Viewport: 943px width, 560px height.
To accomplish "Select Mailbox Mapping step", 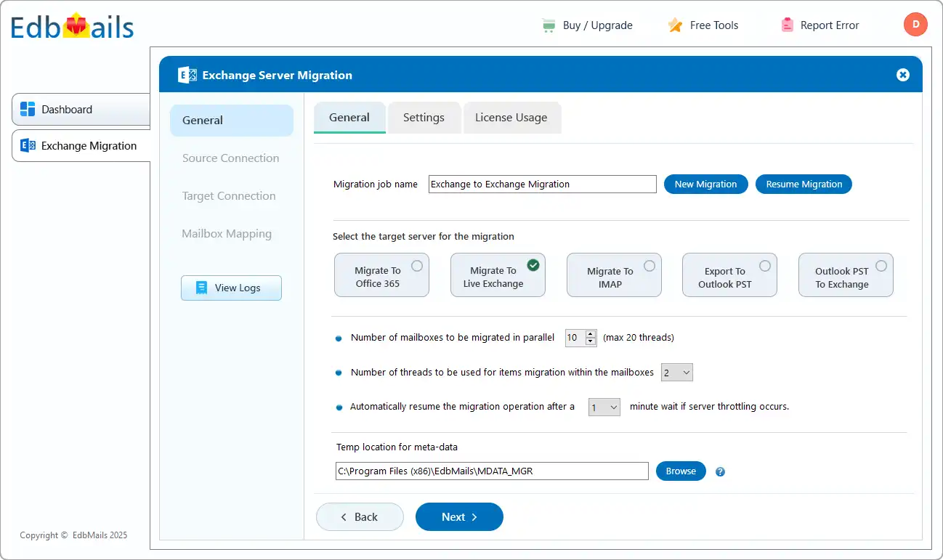I will tap(227, 234).
